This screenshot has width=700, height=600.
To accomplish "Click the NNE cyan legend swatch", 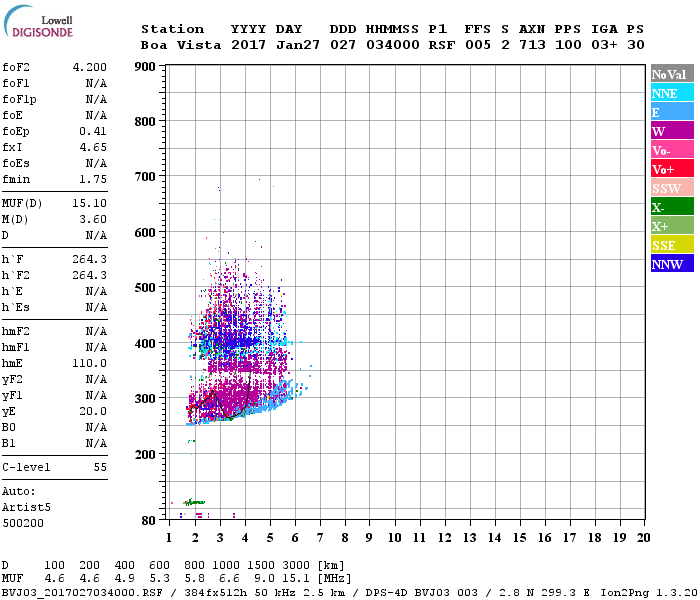I will [x=671, y=93].
